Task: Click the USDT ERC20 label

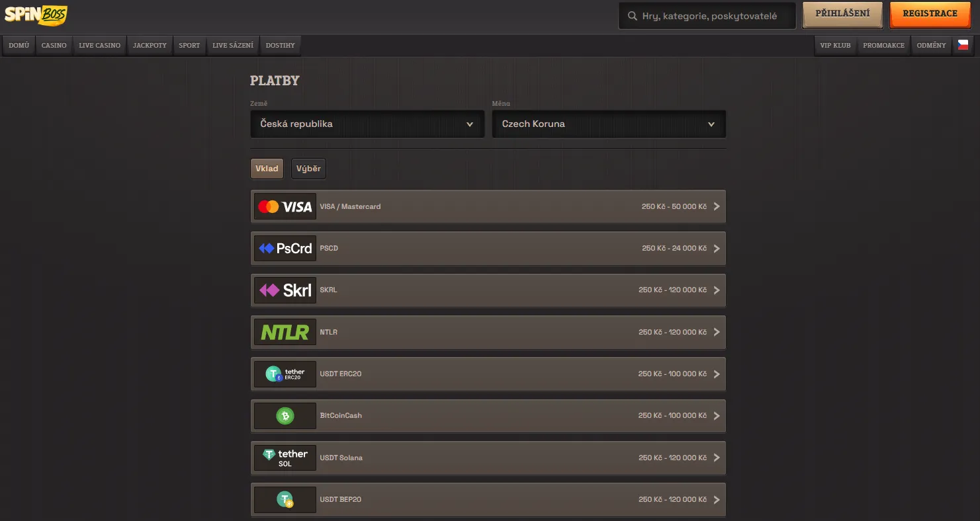Action: [341, 374]
